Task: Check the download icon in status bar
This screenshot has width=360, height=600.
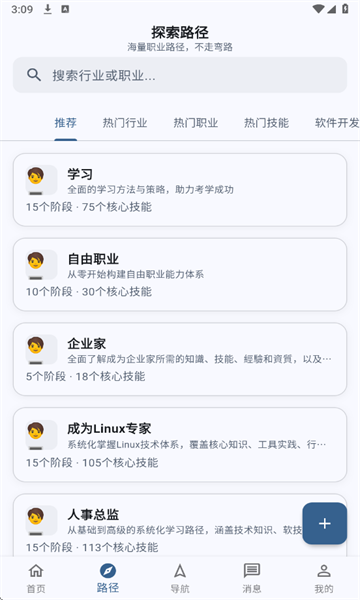Action: click(47, 9)
